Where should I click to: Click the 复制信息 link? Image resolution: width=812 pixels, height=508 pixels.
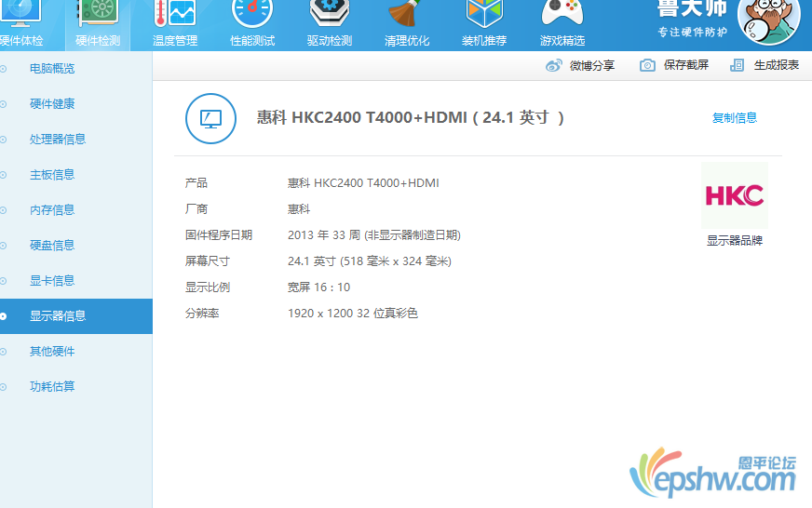[x=735, y=118]
